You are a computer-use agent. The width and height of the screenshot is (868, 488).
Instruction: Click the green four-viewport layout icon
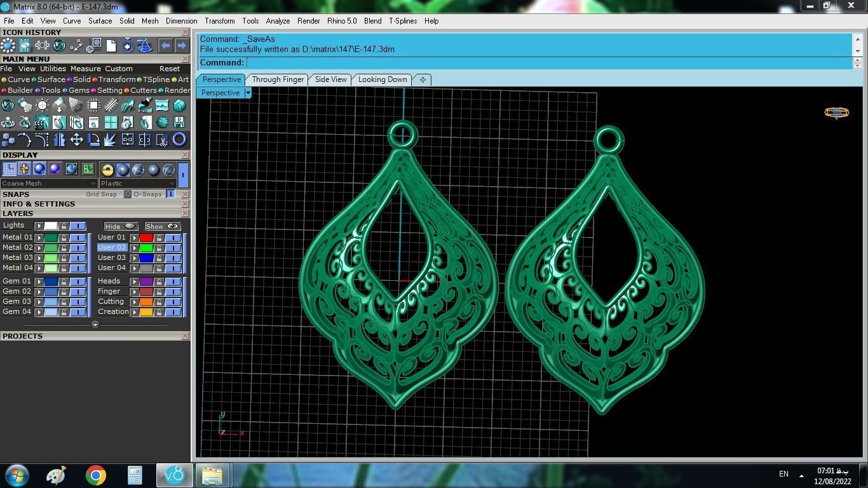click(x=88, y=169)
